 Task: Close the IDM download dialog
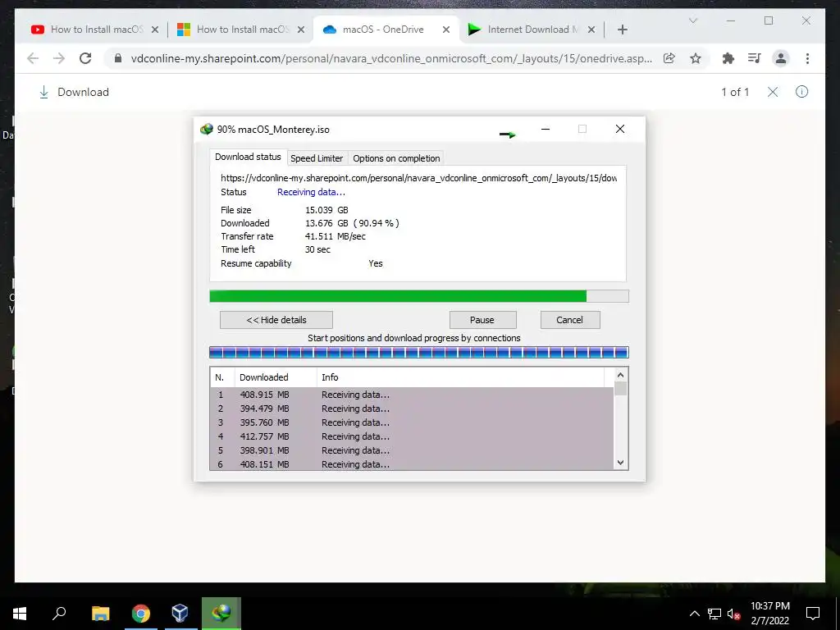click(620, 129)
